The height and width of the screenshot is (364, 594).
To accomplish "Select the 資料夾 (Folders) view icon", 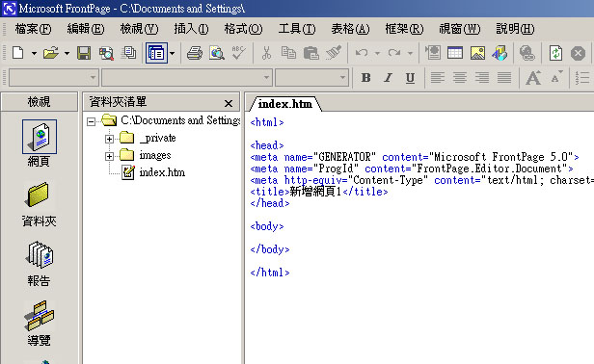I will [40, 204].
